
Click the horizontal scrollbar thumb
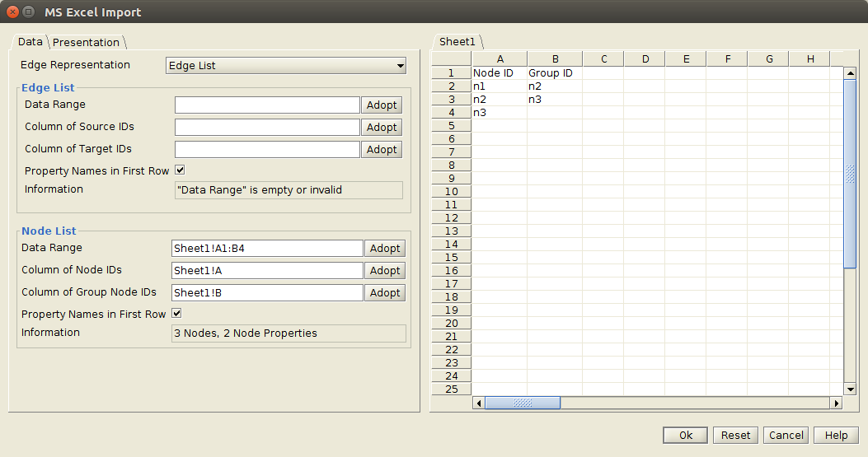click(523, 403)
